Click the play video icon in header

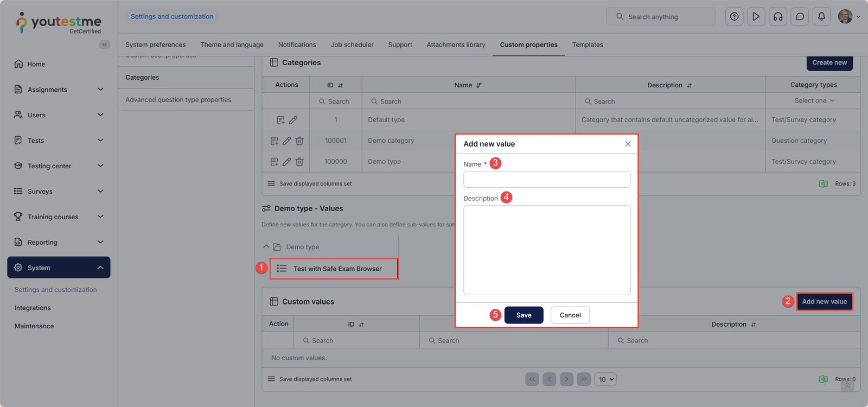(756, 17)
